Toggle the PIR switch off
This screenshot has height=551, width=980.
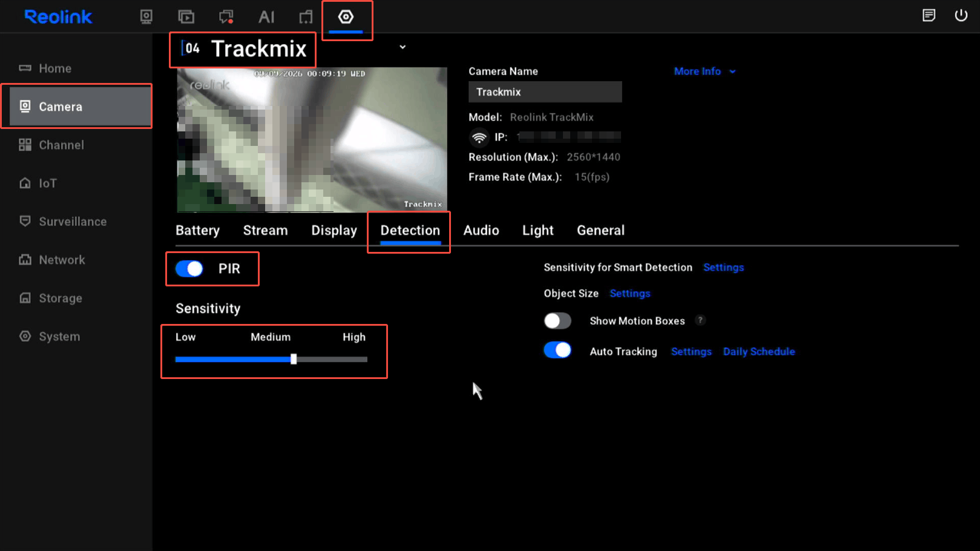(189, 268)
